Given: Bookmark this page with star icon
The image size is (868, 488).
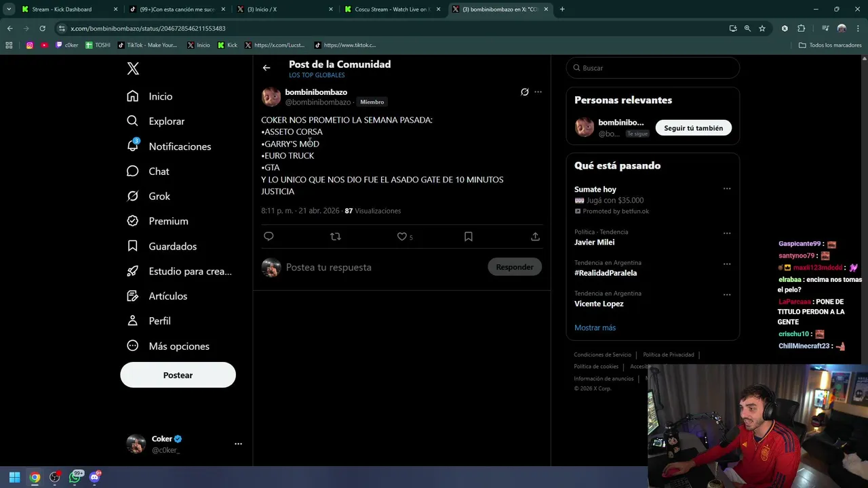Looking at the screenshot, I should pos(762,28).
